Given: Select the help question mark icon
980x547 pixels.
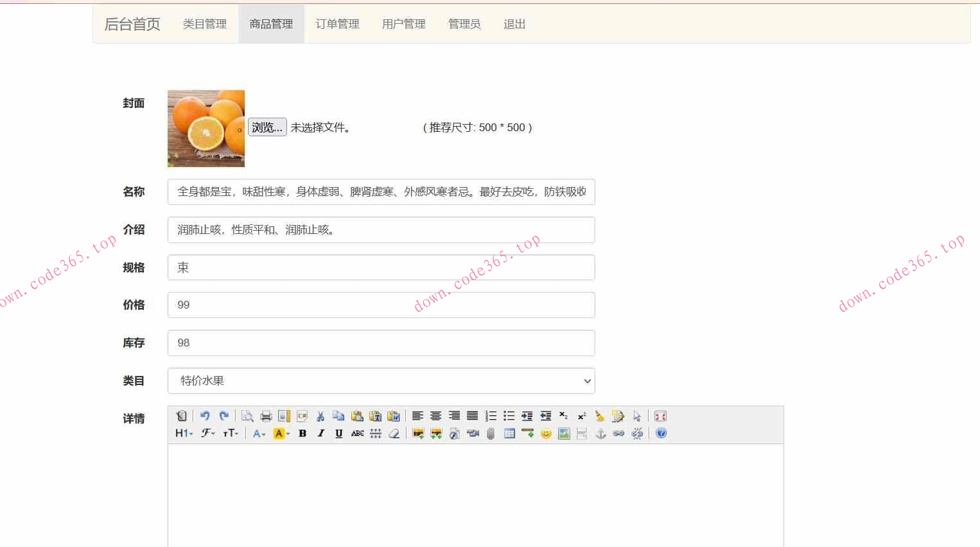Looking at the screenshot, I should click(x=660, y=433).
